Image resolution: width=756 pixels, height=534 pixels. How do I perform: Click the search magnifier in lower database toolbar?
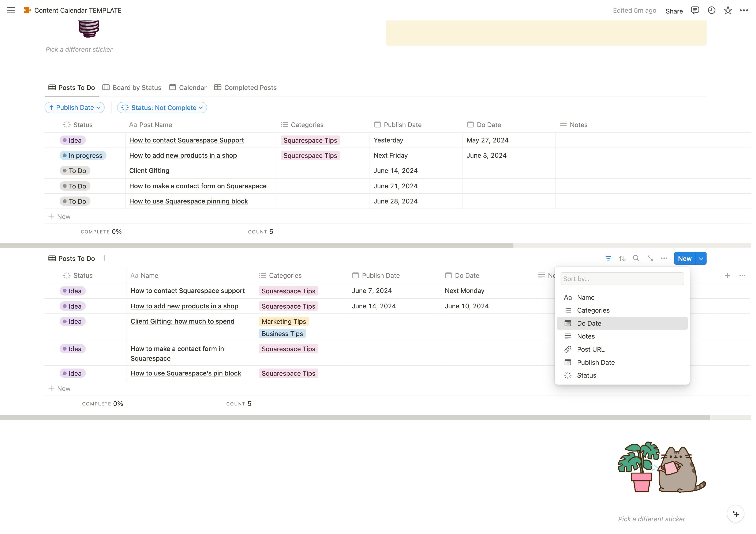(x=636, y=259)
